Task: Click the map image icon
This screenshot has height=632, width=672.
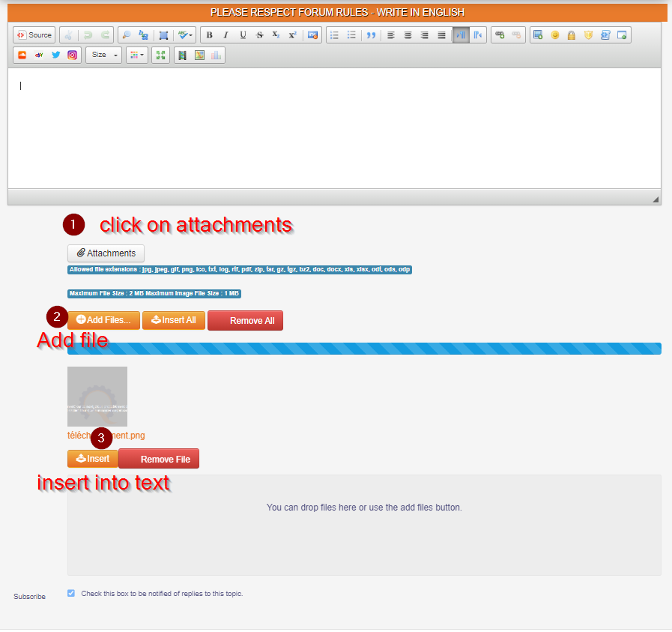Action: [x=199, y=55]
